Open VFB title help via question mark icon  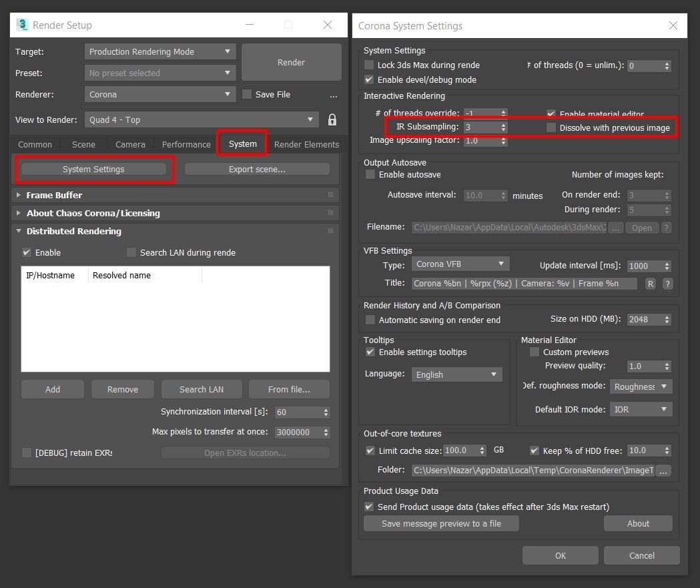pos(667,284)
